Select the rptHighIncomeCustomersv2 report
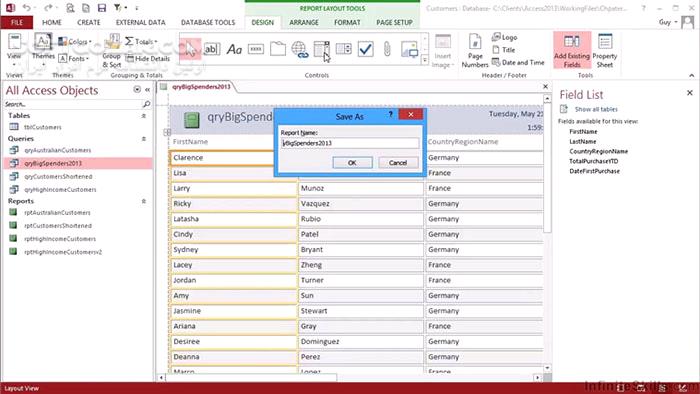Image resolution: width=700 pixels, height=394 pixels. point(63,252)
